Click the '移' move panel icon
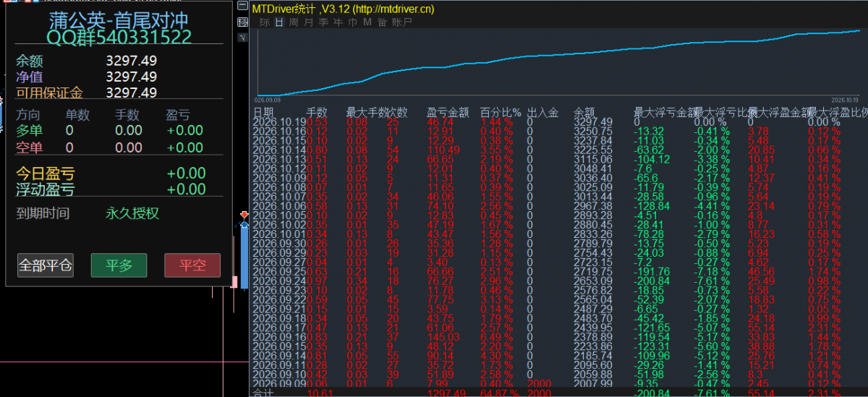868x397 pixels. (x=242, y=22)
